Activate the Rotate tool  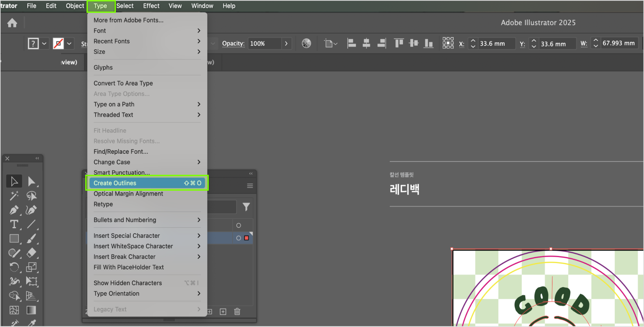click(x=14, y=267)
